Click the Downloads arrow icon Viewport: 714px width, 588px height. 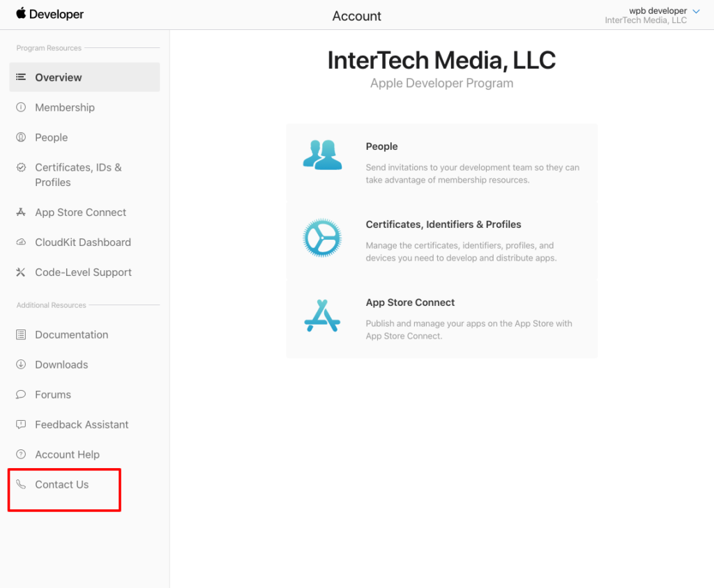(x=21, y=364)
